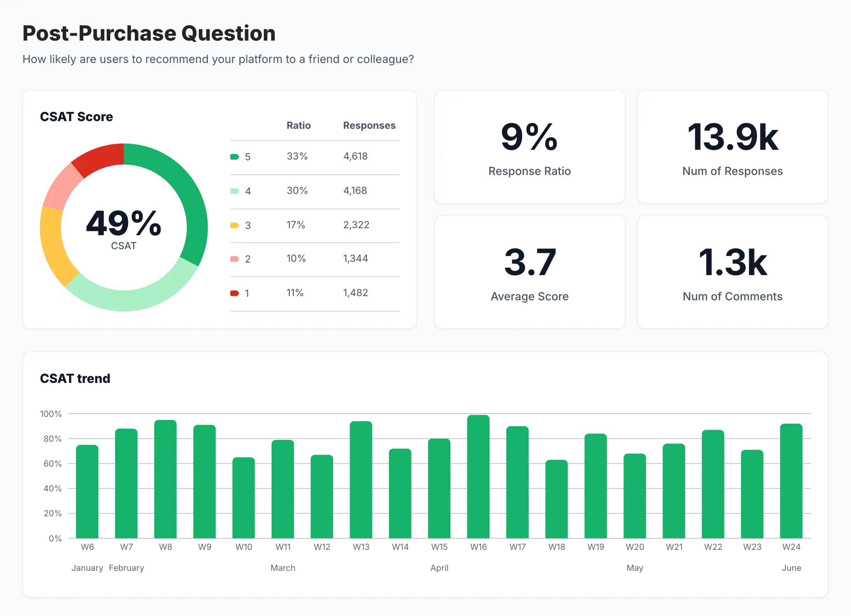851x616 pixels.
Task: Click the February month label
Action: click(126, 568)
